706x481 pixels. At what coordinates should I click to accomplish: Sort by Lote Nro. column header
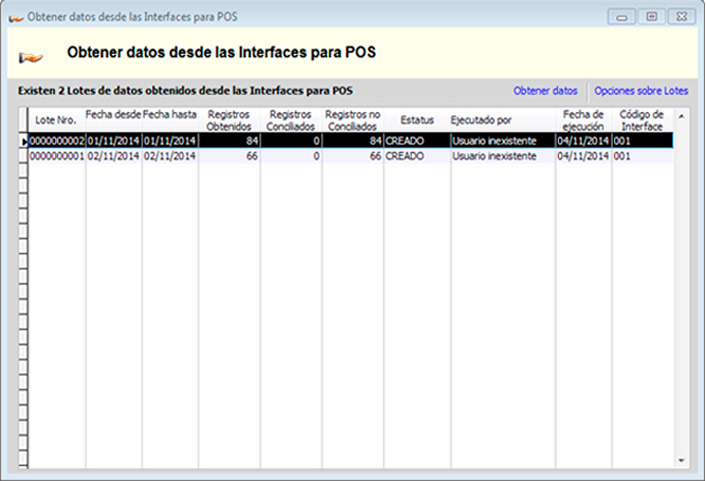coord(56,120)
